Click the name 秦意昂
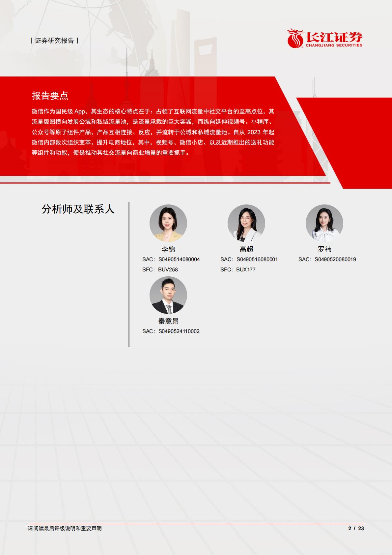 coord(168,321)
